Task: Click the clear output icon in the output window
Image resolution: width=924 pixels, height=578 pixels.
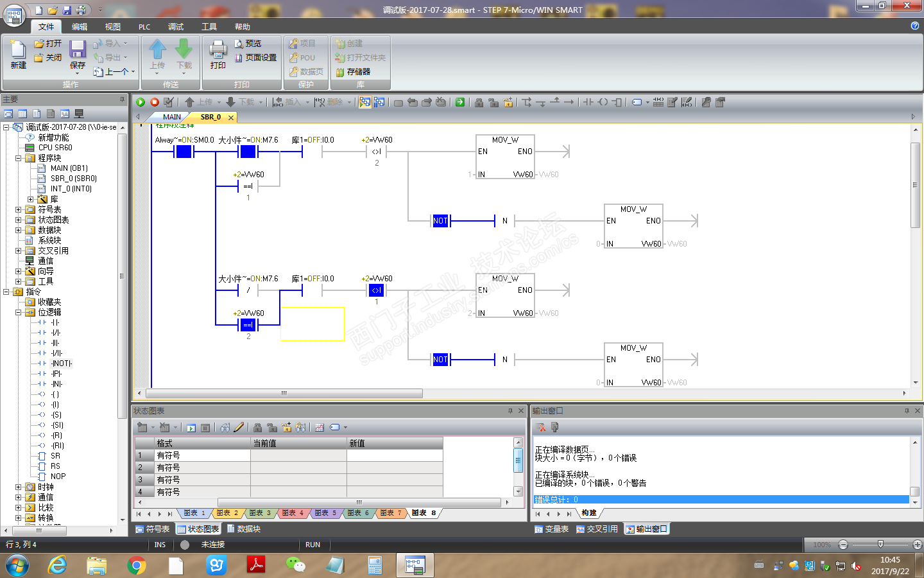Action: [541, 428]
